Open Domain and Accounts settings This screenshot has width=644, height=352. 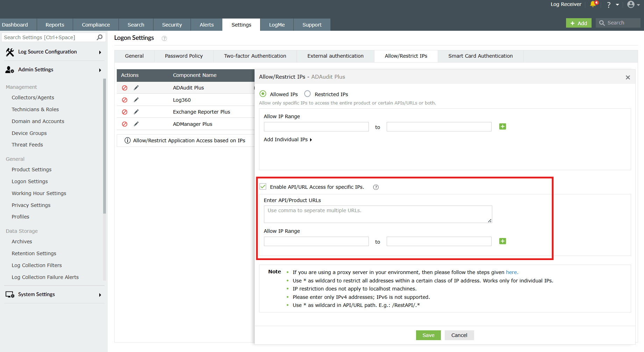click(x=38, y=121)
